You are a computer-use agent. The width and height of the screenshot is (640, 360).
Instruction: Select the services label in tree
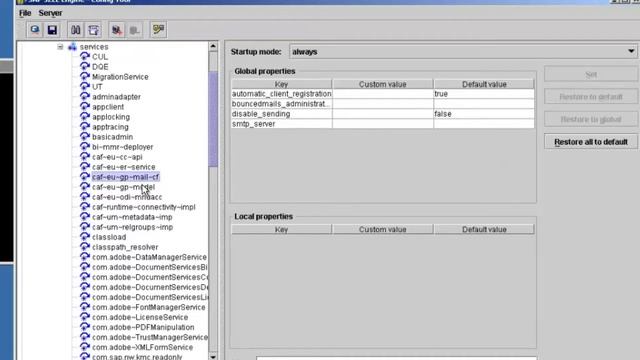tap(94, 47)
